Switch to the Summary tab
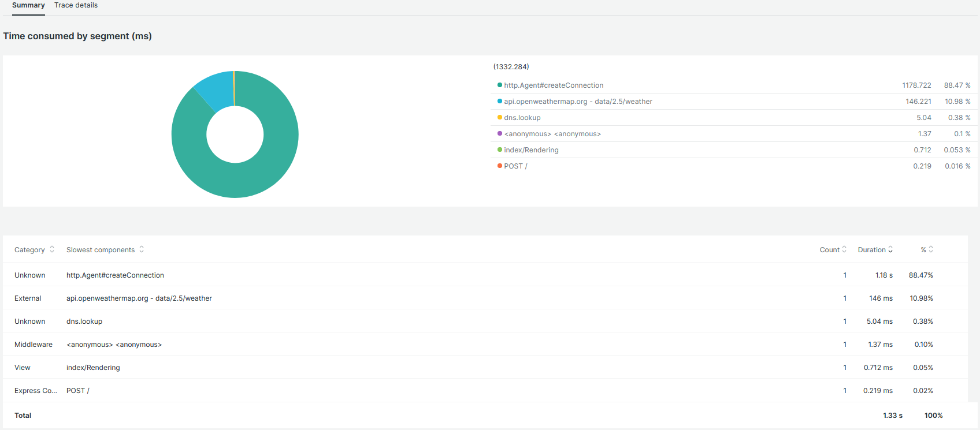The height and width of the screenshot is (430, 980). (28, 5)
